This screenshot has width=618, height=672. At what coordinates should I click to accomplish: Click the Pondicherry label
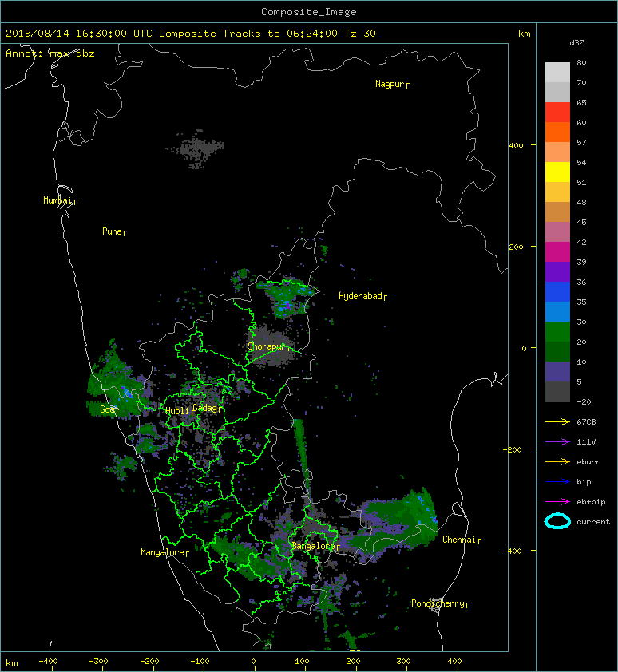[438, 603]
